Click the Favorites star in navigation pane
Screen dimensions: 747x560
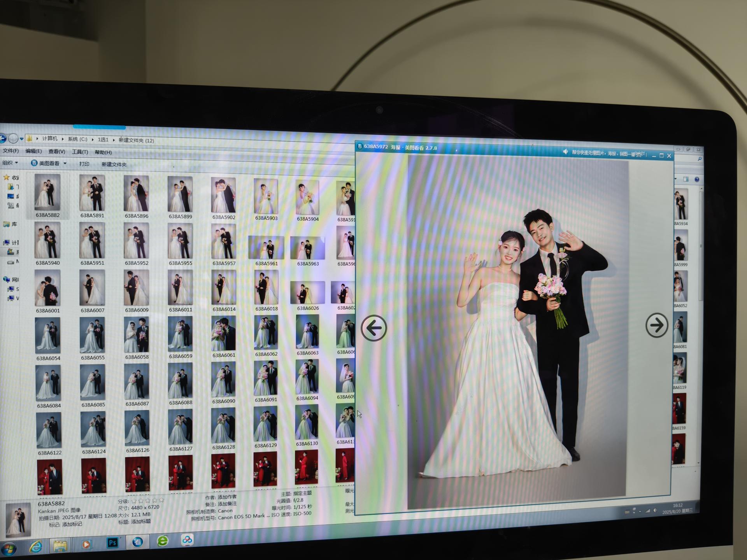pyautogui.click(x=6, y=177)
